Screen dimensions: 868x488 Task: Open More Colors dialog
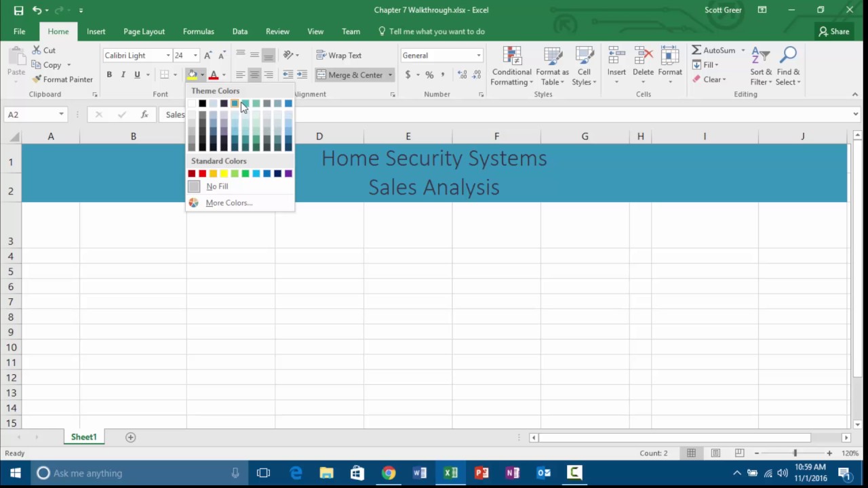pos(240,203)
